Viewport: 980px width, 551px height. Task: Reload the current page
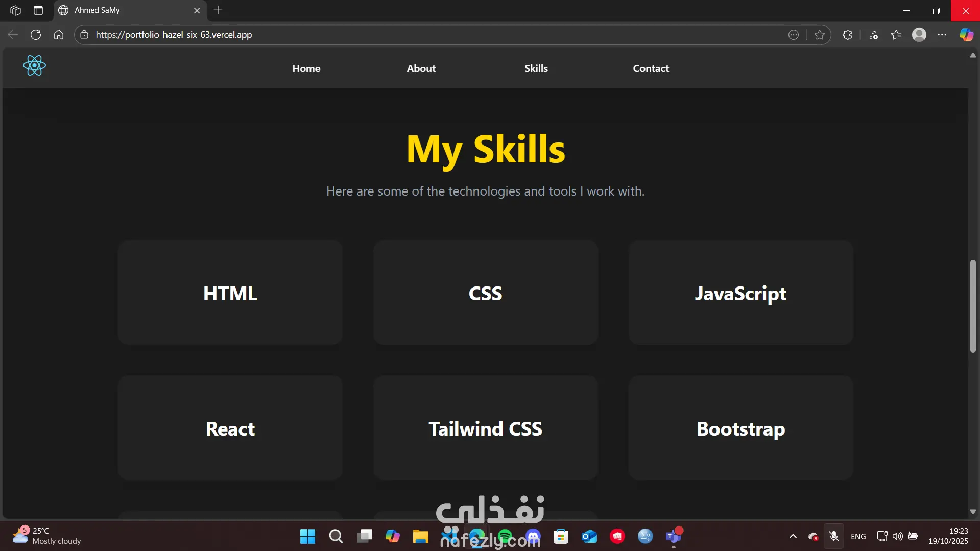click(36, 35)
